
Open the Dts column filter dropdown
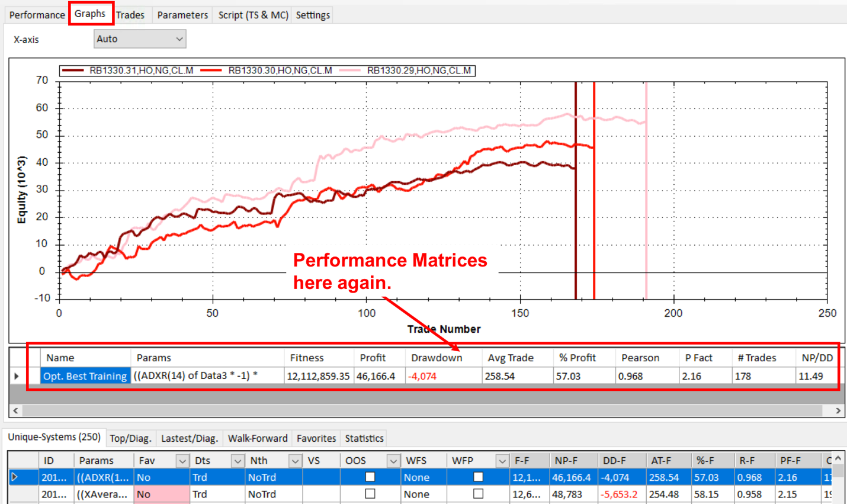coord(238,461)
